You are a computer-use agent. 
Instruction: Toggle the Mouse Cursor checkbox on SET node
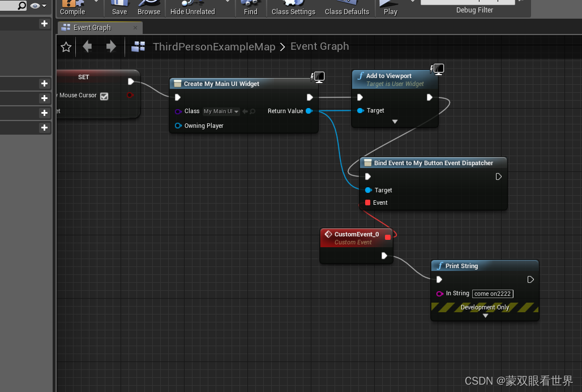click(104, 96)
